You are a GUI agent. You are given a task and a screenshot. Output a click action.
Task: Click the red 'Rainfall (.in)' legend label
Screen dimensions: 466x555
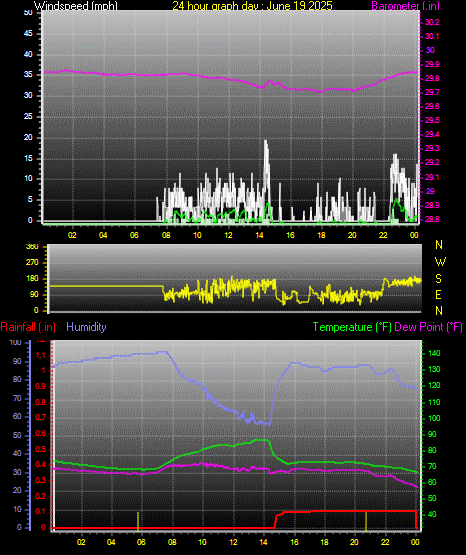[28, 327]
